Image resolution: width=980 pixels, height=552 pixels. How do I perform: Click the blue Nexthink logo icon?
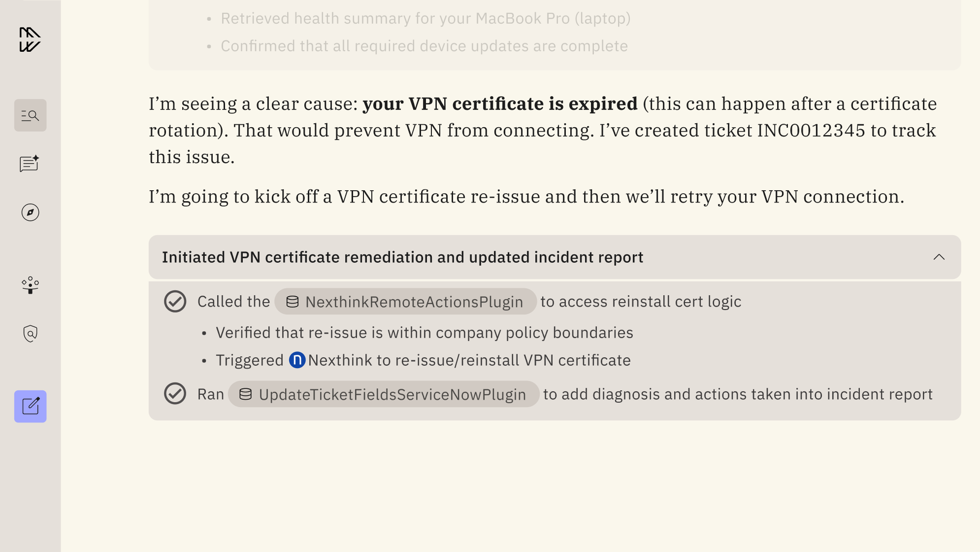pos(297,360)
